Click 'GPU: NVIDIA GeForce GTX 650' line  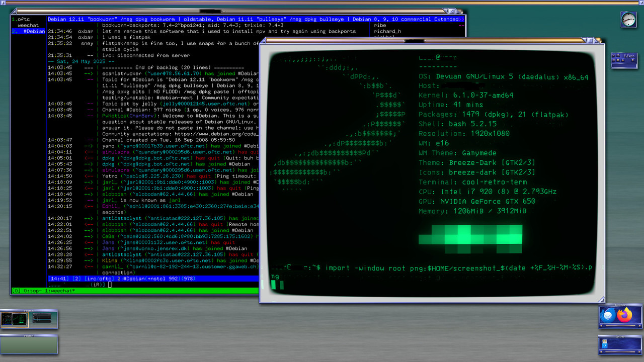pyautogui.click(x=477, y=201)
